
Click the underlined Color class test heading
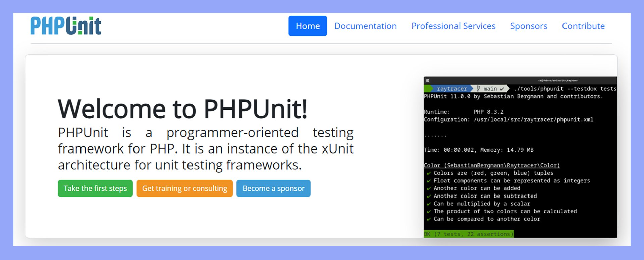tap(492, 165)
